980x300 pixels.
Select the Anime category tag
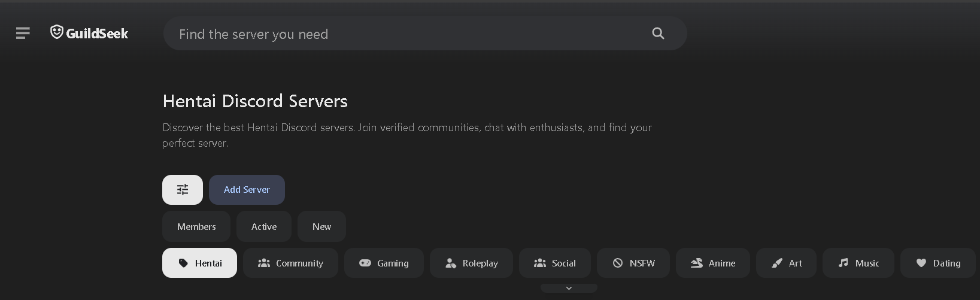tap(712, 263)
